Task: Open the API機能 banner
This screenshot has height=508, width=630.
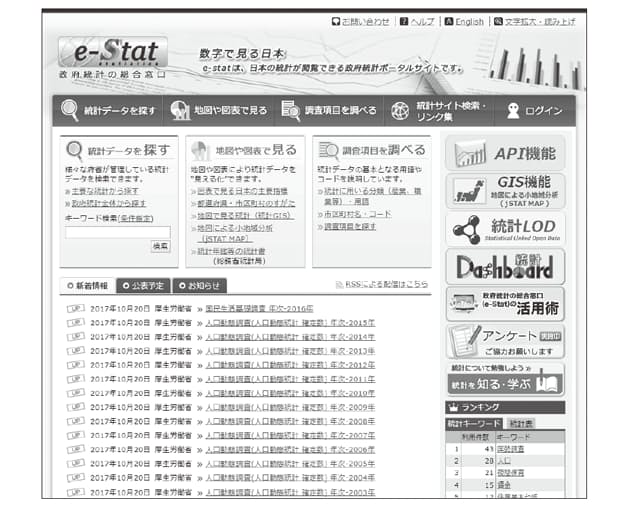Action: coord(504,153)
